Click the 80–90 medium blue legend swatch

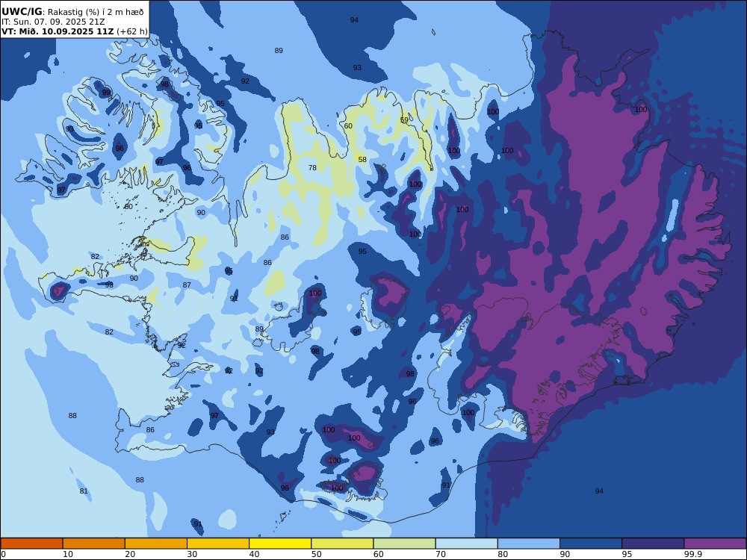point(529,544)
